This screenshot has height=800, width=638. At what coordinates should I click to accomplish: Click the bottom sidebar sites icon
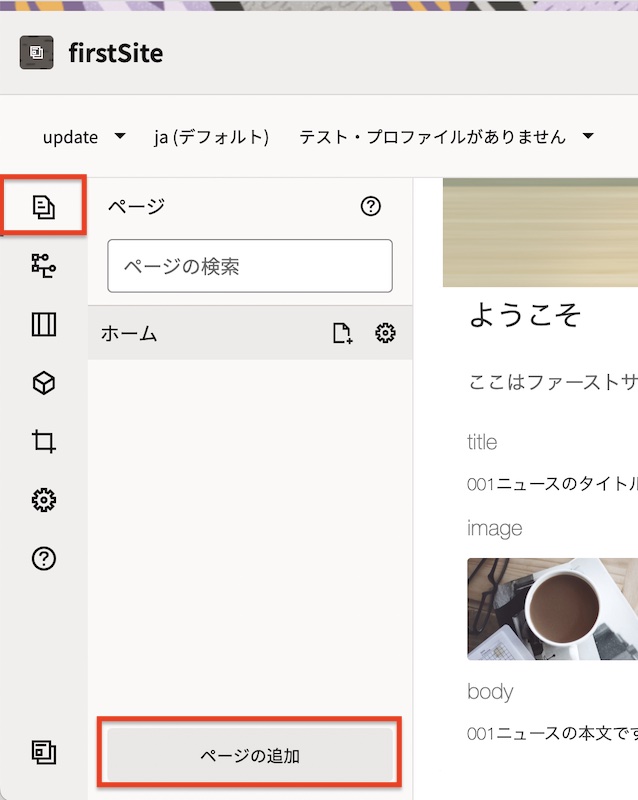coord(44,752)
